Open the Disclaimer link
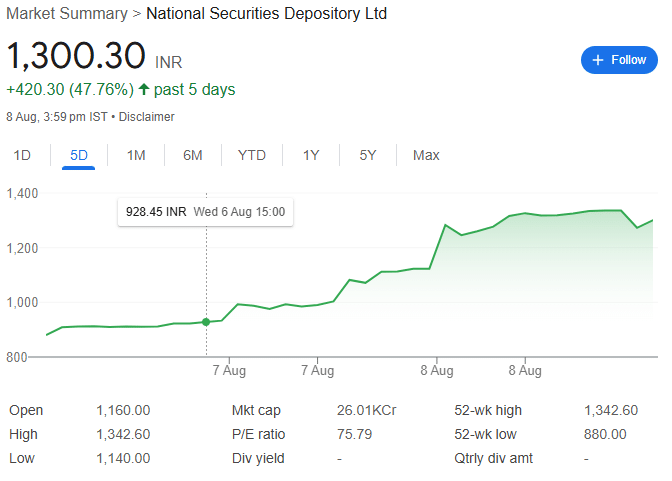The width and height of the screenshot is (672, 481). click(147, 117)
